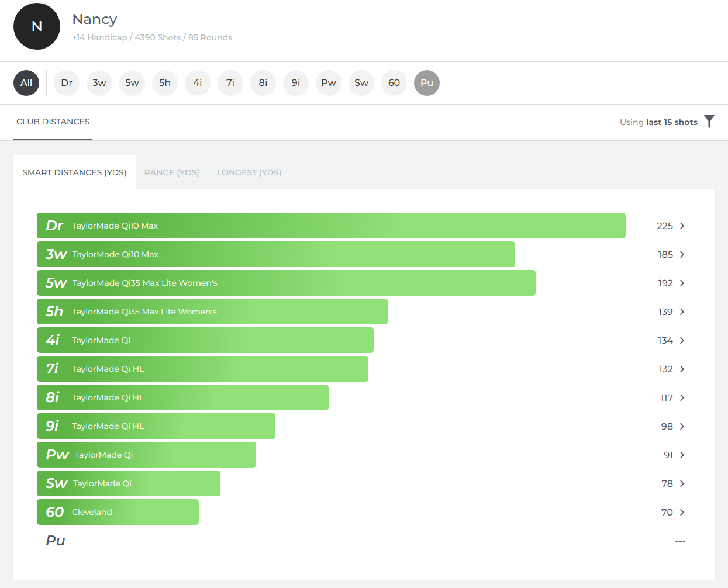Viewport: 728px width, 588px height.
Task: Select the 60 Cleveland wedge bar
Action: (118, 512)
